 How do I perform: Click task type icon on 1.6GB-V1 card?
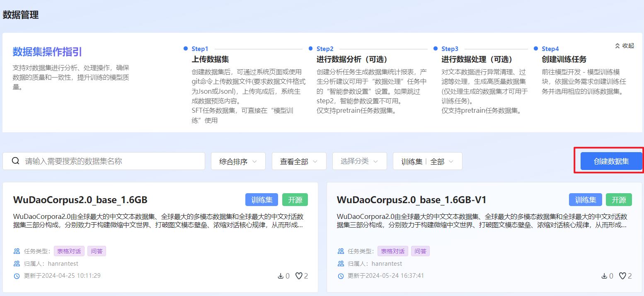click(x=341, y=251)
